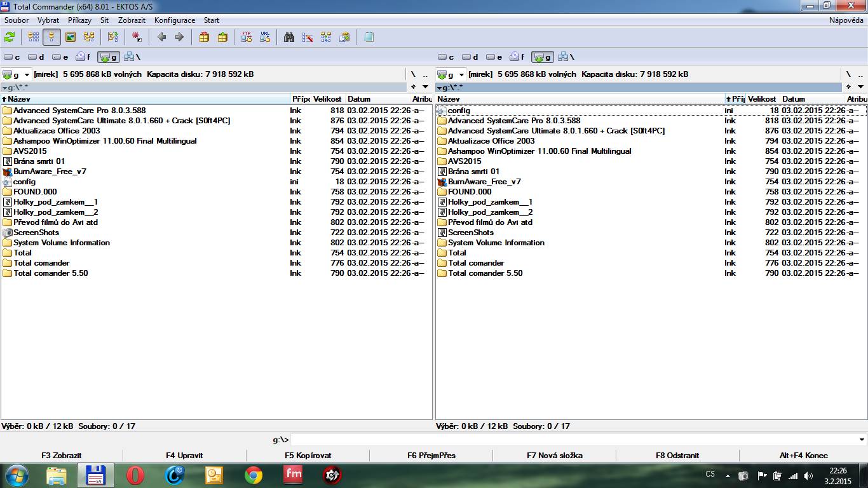Open the Vybrat menu

[48, 20]
